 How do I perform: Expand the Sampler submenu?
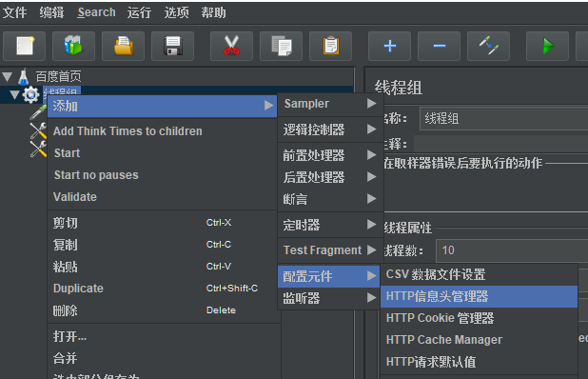[330, 104]
